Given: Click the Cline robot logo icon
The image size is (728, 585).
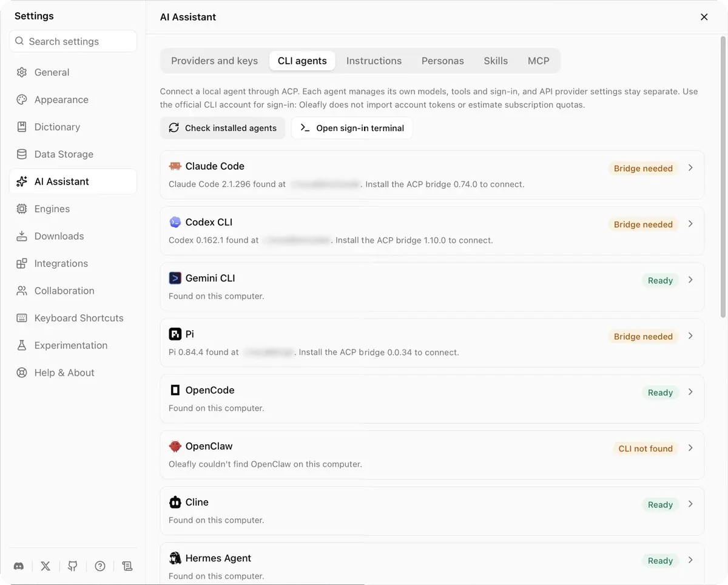Looking at the screenshot, I should point(175,502).
